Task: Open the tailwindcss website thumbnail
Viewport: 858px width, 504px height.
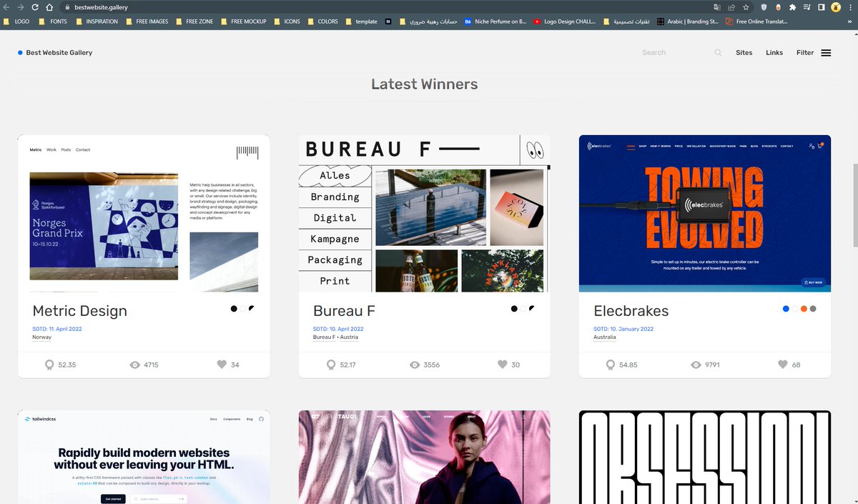Action: point(144,457)
